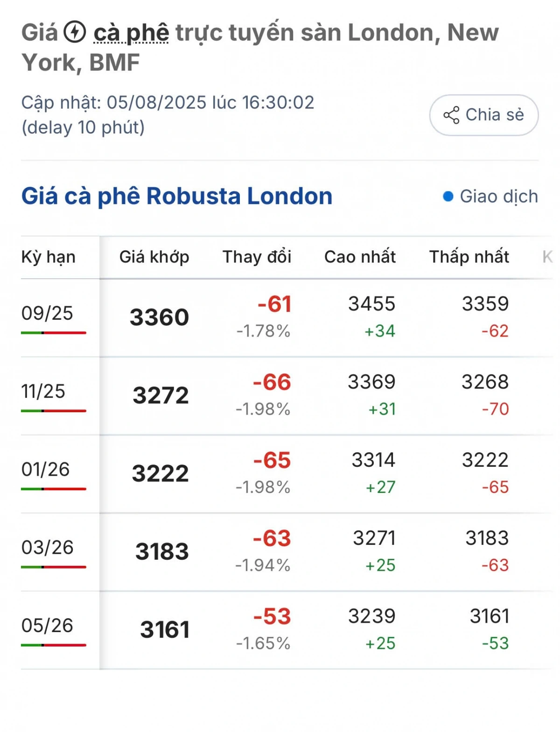
Task: Follow the cà phê underlined link
Action: (131, 33)
